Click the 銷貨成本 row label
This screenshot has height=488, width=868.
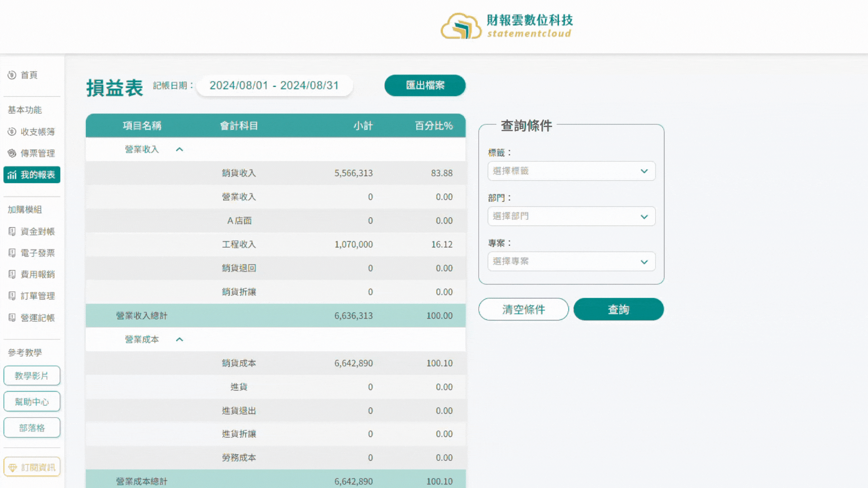point(239,363)
